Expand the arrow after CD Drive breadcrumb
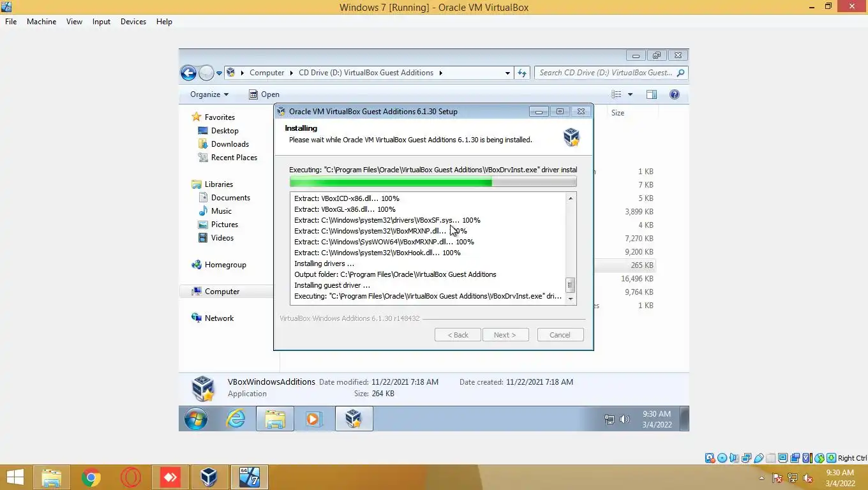Viewport: 868px width, 490px height. pyautogui.click(x=440, y=73)
